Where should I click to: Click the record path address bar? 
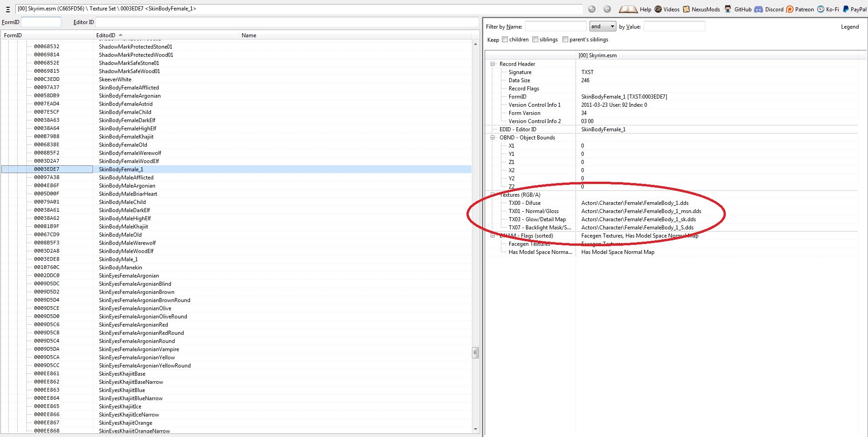pos(298,9)
